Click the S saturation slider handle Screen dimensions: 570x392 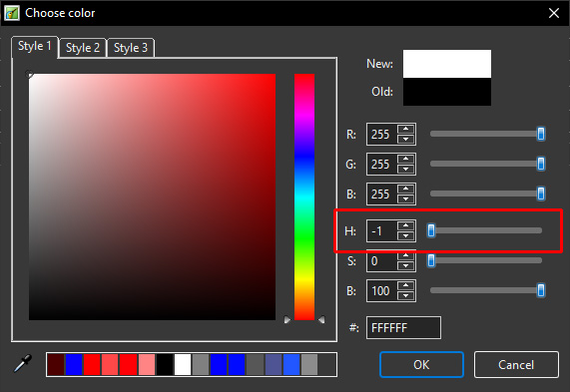(x=431, y=260)
